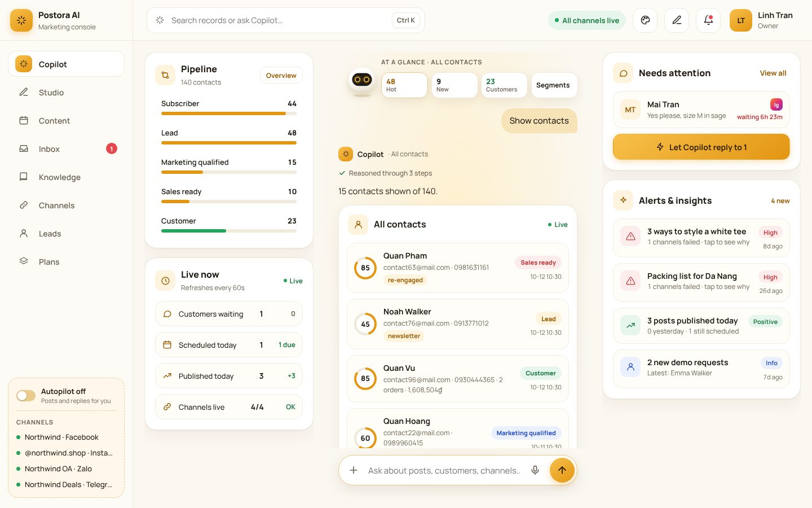The height and width of the screenshot is (508, 812).
Task: Click person icon on demo requests alert
Action: pos(630,367)
